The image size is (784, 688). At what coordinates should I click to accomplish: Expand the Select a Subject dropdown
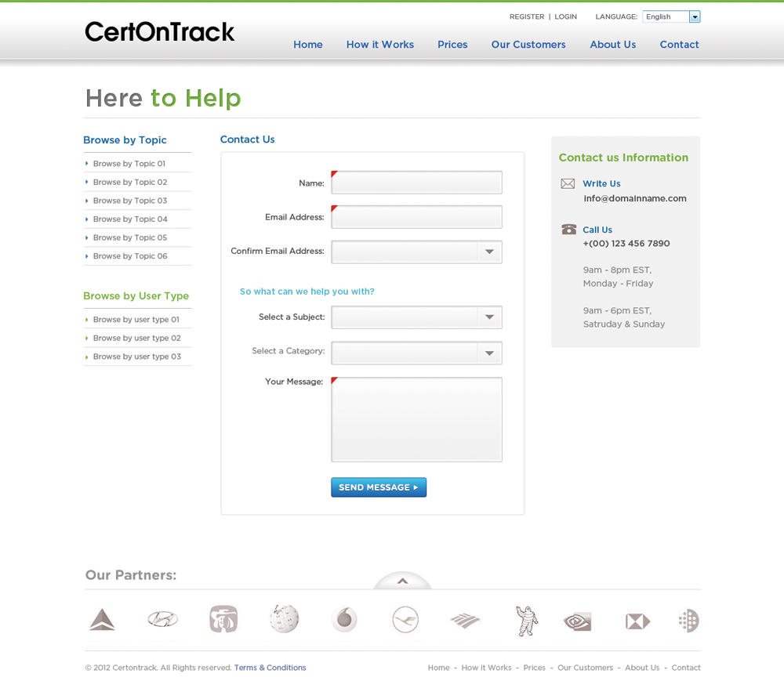pos(416,317)
